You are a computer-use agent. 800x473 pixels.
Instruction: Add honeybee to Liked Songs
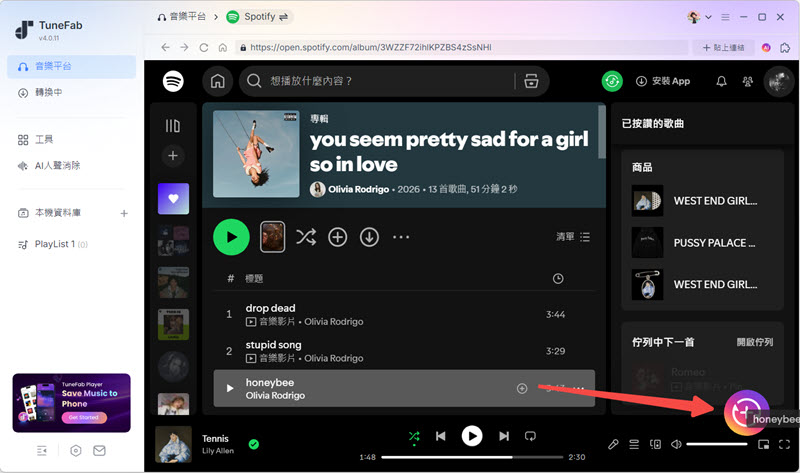(522, 389)
